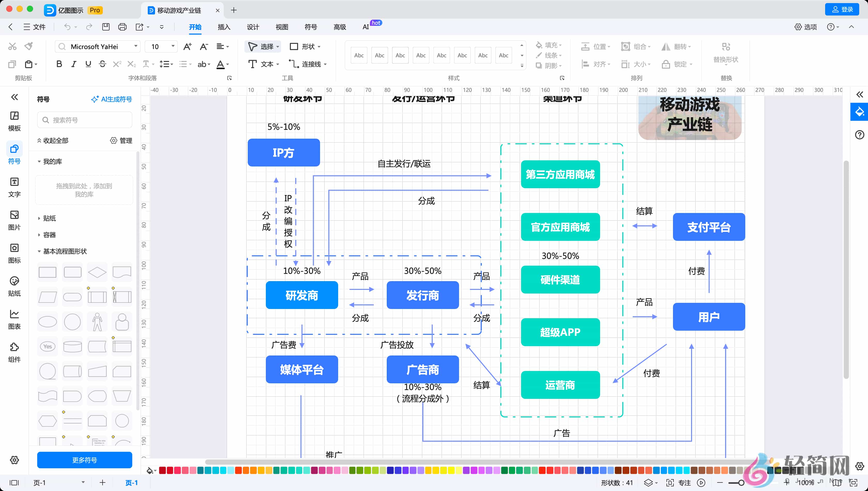This screenshot has width=868, height=491.
Task: Toggle bold formatting
Action: click(59, 64)
